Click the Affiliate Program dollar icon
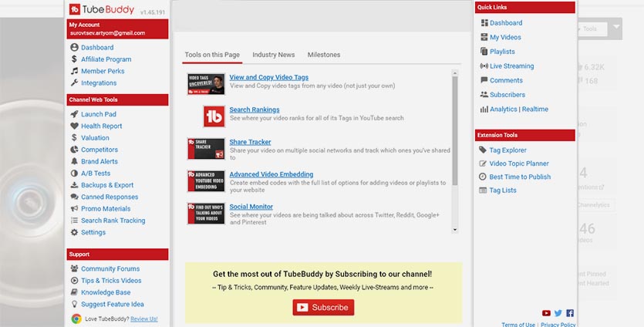This screenshot has height=327, width=644. click(74, 59)
